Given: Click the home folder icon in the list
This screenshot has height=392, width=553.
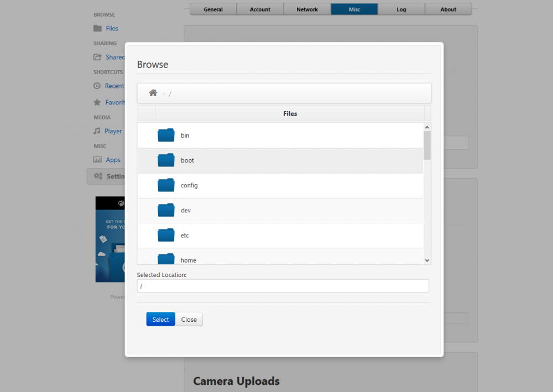Looking at the screenshot, I should pos(166,259).
